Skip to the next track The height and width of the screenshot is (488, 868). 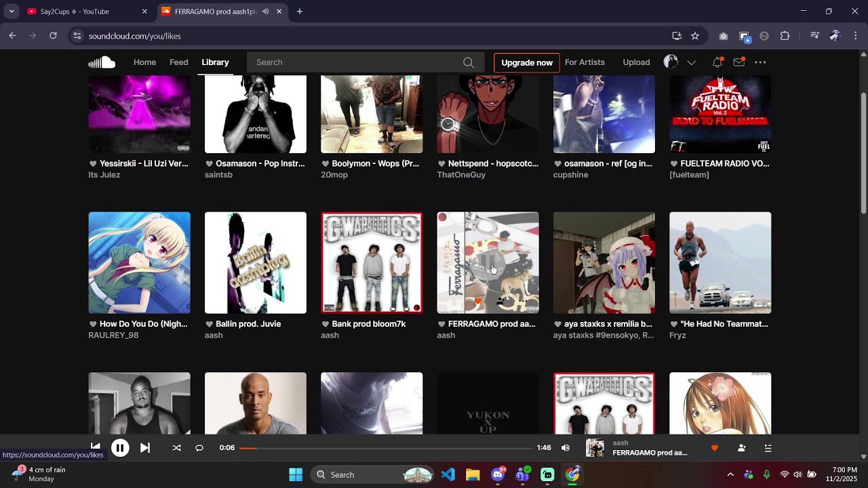145,448
